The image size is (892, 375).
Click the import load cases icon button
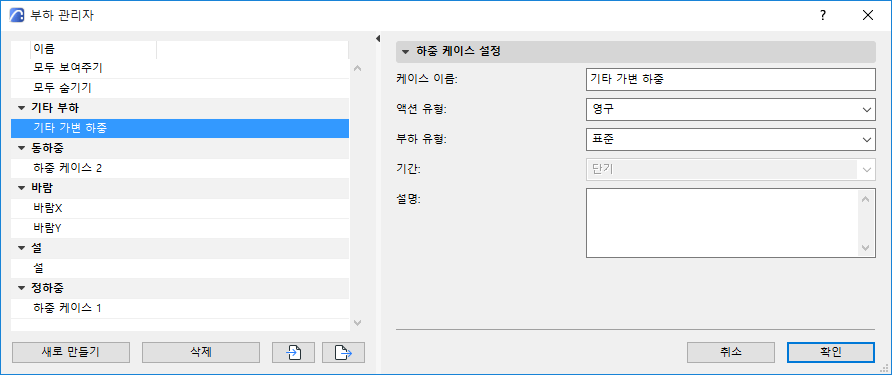[294, 352]
